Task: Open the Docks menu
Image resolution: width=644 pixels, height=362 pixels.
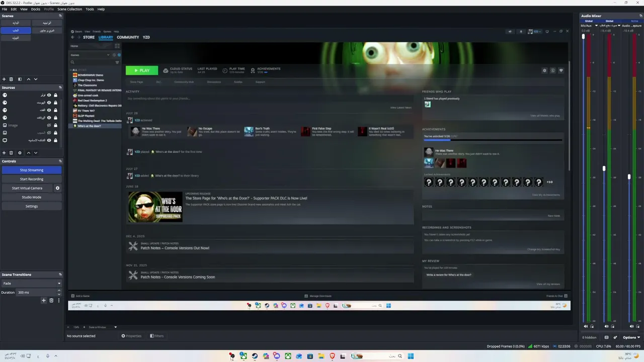Action: point(35,9)
